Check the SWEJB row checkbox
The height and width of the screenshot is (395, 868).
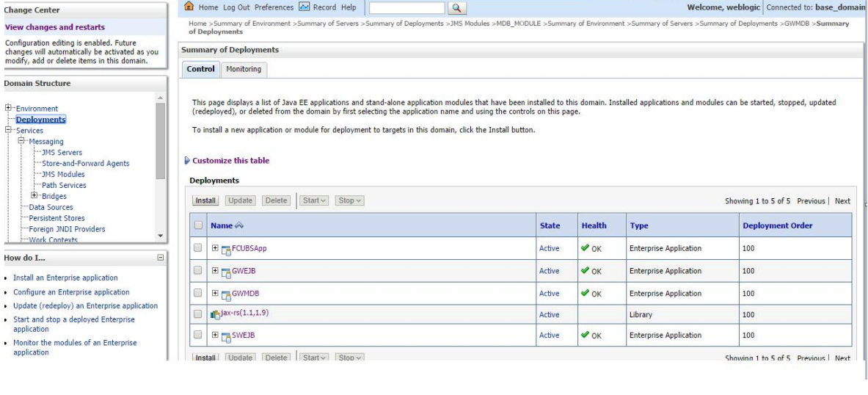click(x=197, y=335)
